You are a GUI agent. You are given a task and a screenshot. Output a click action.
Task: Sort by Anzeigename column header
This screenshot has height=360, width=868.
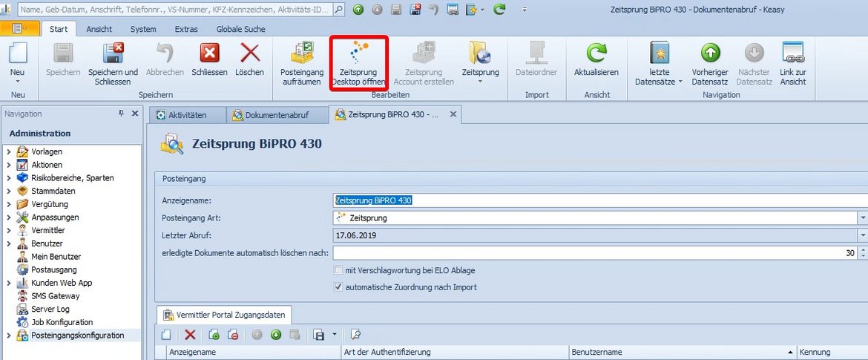254,353
